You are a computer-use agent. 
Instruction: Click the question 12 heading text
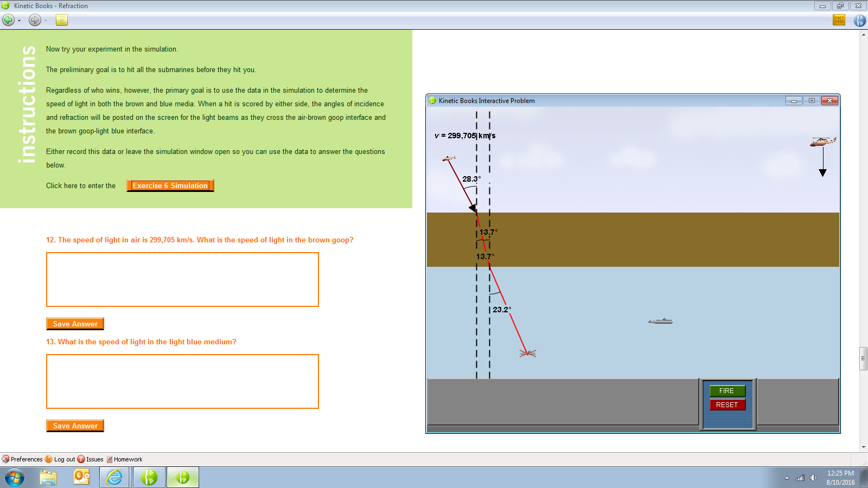coord(200,240)
